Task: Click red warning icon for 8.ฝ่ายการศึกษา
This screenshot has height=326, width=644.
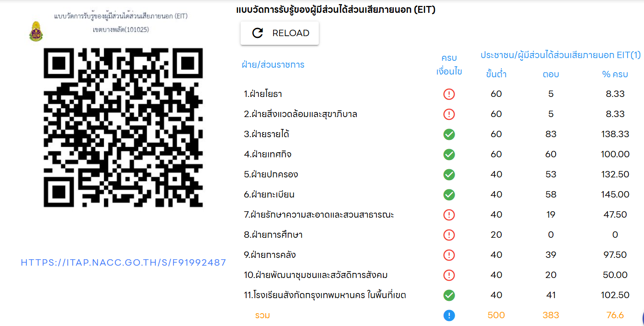Action: click(449, 235)
